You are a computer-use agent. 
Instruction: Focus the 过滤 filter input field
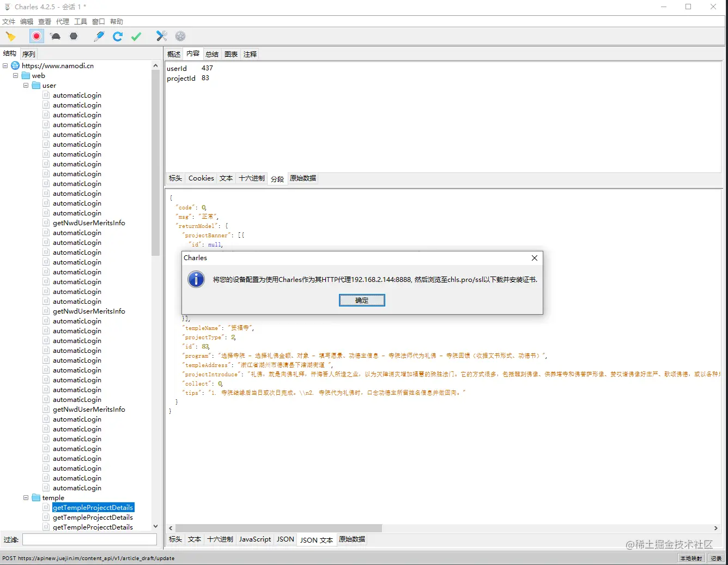(x=89, y=539)
